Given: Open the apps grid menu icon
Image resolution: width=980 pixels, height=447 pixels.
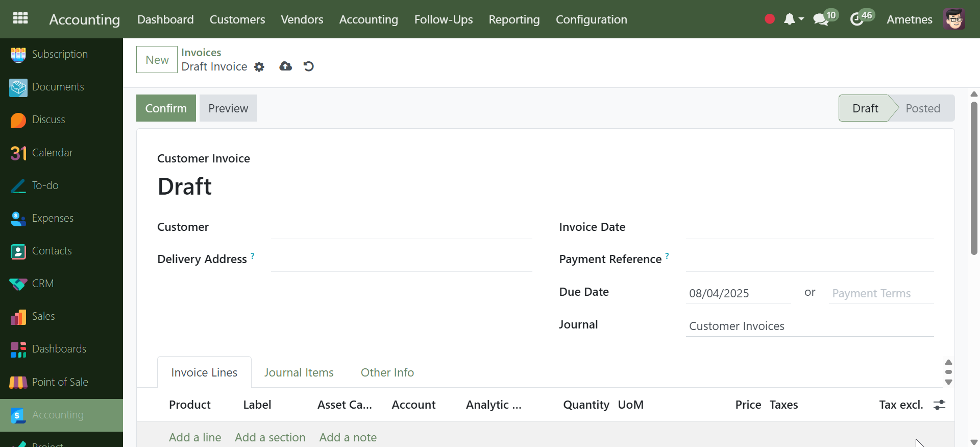Looking at the screenshot, I should 20,19.
